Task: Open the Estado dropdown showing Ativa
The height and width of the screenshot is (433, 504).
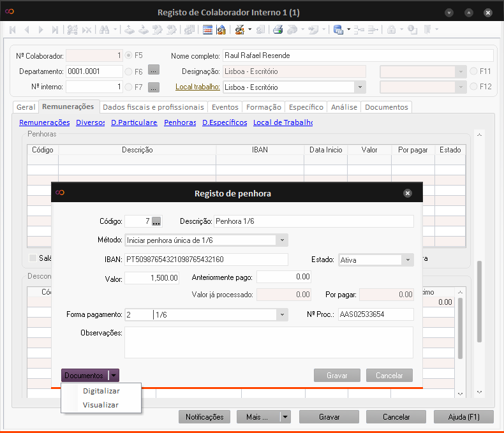Action: 408,260
